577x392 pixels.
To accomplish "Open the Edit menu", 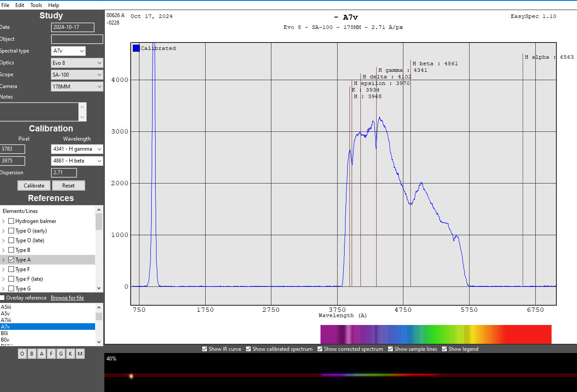I will point(20,5).
